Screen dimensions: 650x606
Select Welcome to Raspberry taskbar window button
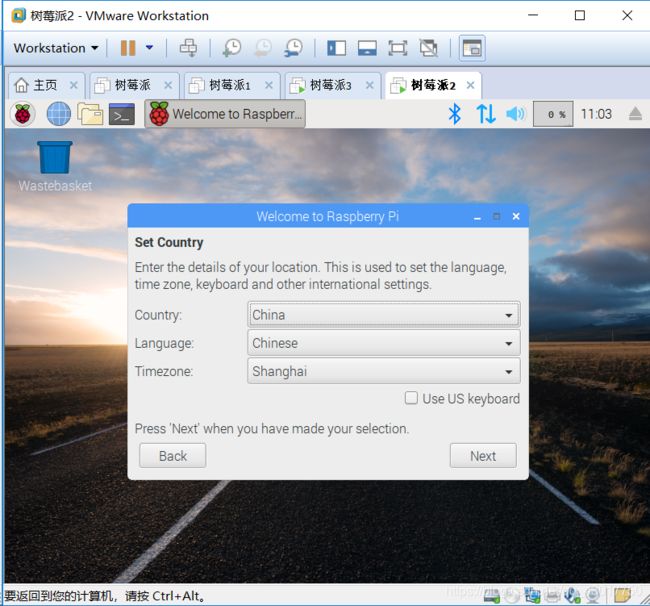(225, 114)
